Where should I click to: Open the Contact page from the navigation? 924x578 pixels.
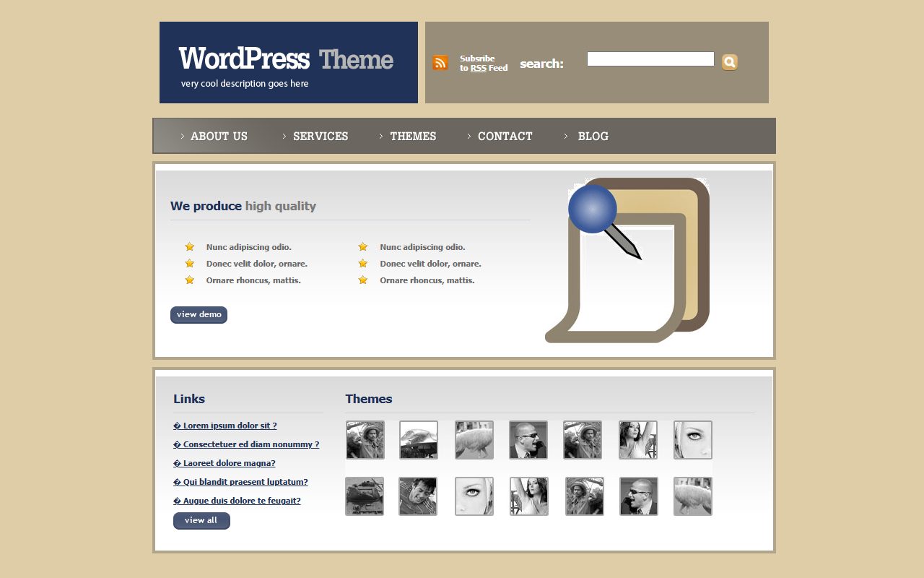point(505,136)
